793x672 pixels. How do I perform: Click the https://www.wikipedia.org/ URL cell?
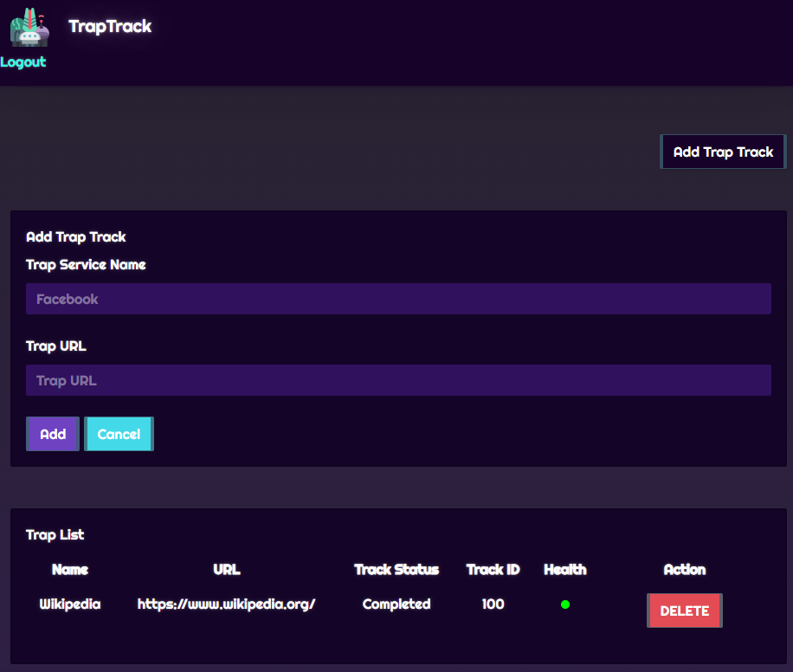coord(227,604)
